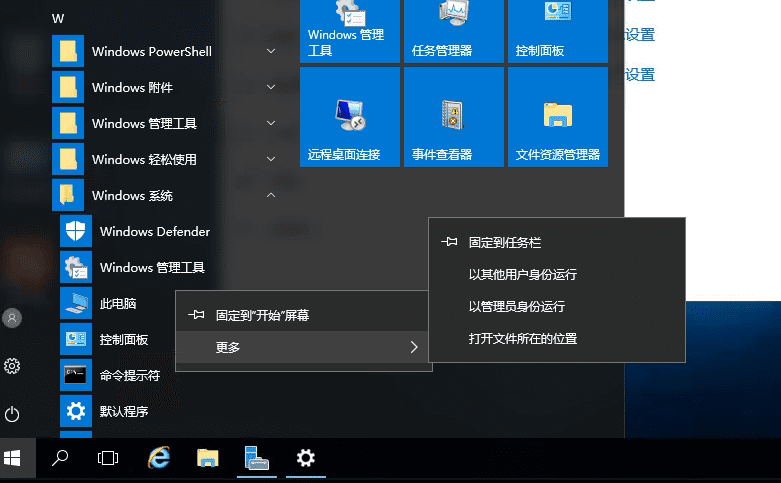The height and width of the screenshot is (483, 781).
Task: Open the 文件资源管理器 tile
Action: [x=558, y=117]
